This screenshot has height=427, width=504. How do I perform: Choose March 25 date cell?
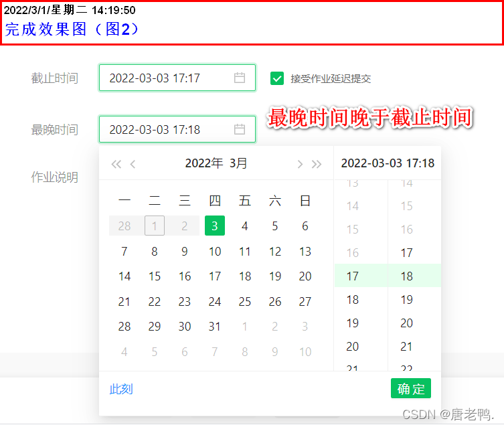coord(244,301)
